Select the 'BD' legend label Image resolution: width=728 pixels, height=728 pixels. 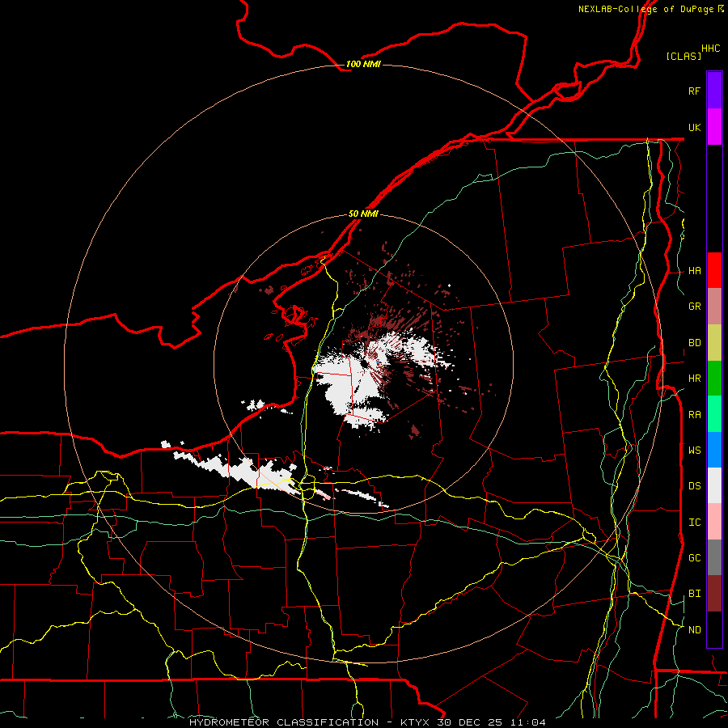coord(694,343)
